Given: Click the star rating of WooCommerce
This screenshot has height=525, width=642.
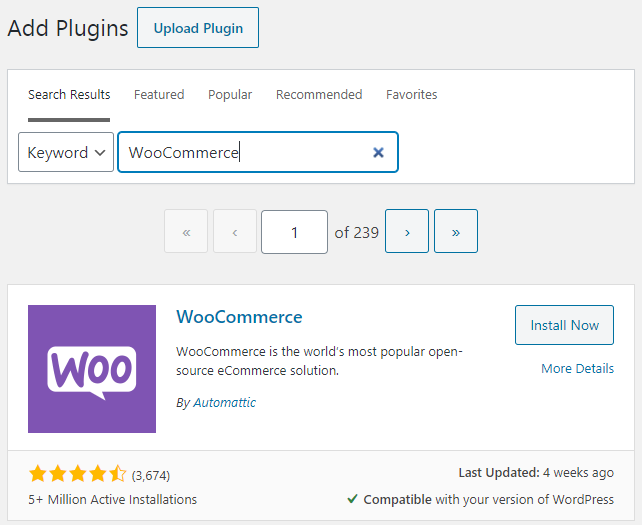Looking at the screenshot, I should (x=78, y=474).
